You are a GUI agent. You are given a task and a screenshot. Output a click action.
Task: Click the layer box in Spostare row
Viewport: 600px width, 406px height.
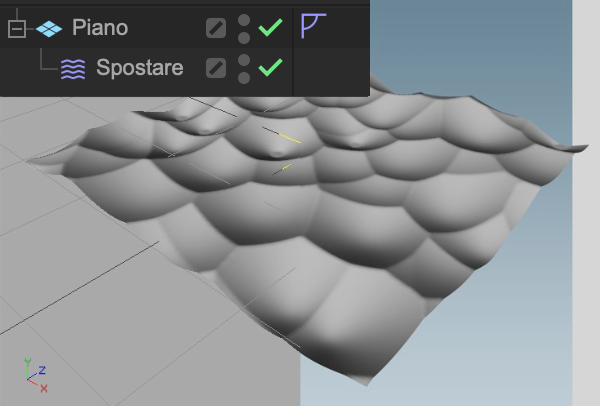tap(216, 68)
